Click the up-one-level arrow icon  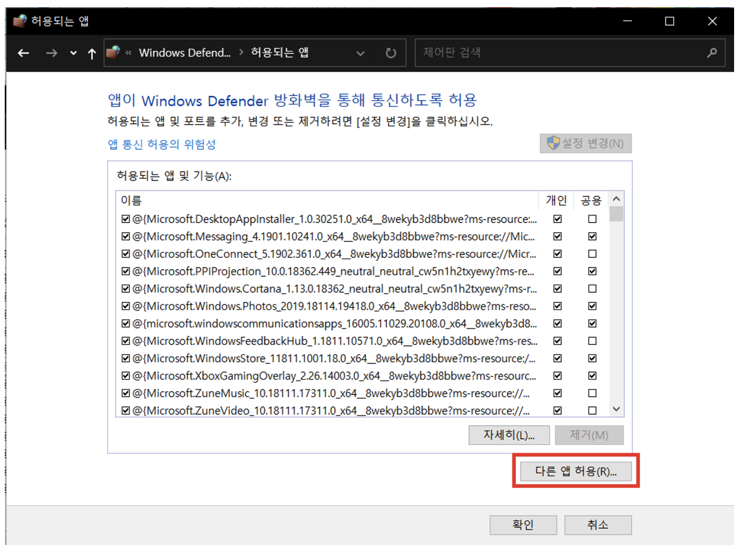(92, 54)
